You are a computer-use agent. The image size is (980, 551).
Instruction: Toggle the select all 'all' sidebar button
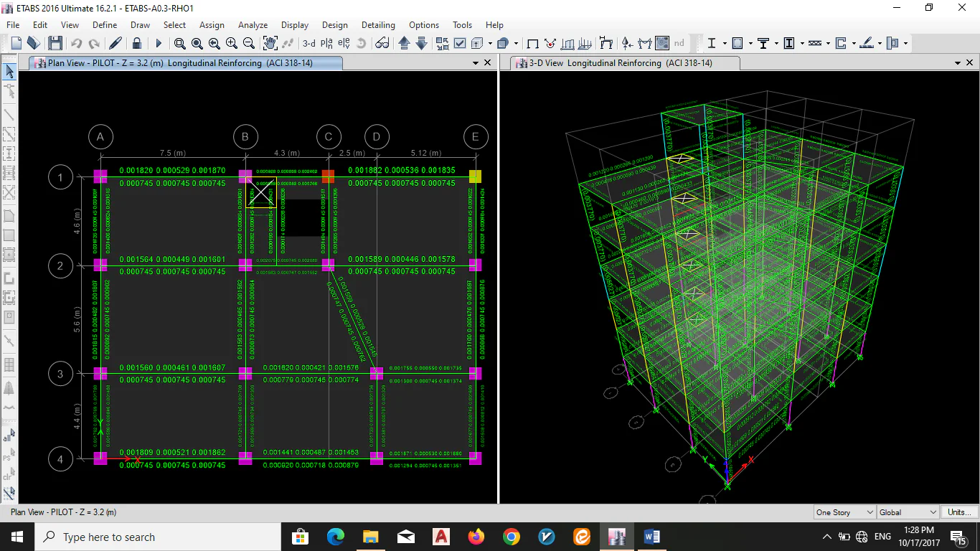point(9,436)
